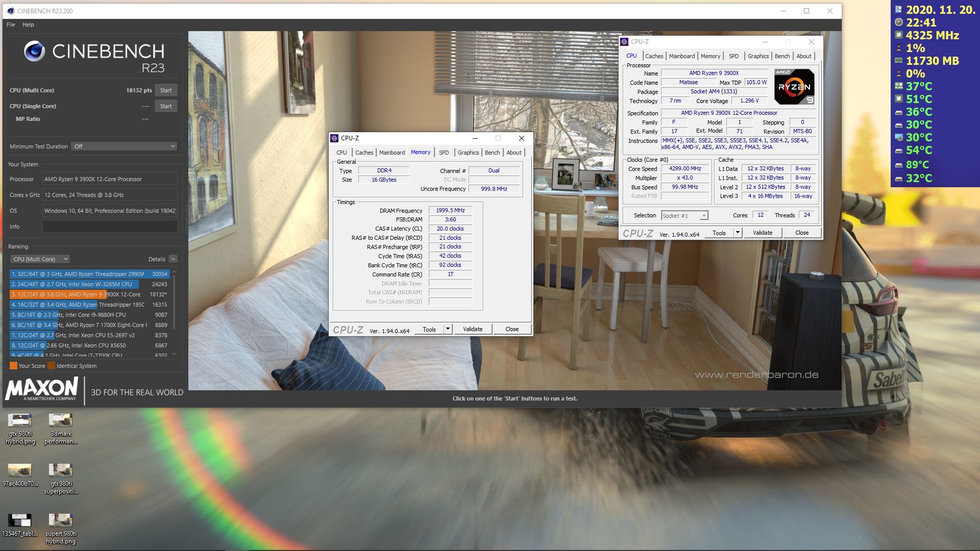This screenshot has height=551, width=980.
Task: Open the CPU (Multi Core) ranking dropdown
Action: 40,259
